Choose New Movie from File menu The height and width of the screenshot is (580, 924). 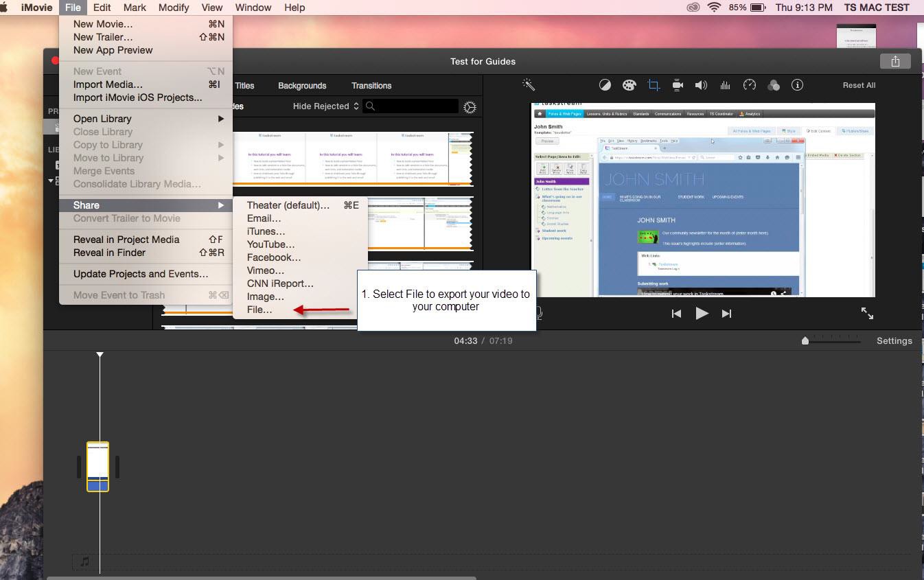(x=146, y=24)
